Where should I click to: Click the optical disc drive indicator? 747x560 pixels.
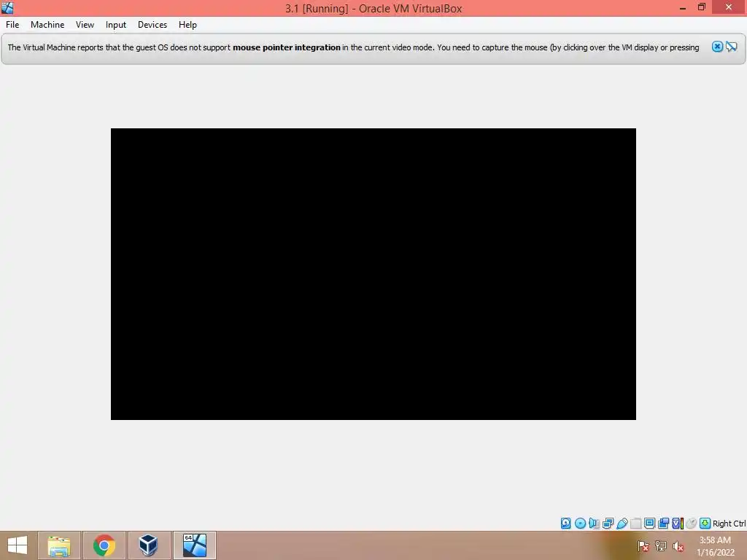(580, 524)
